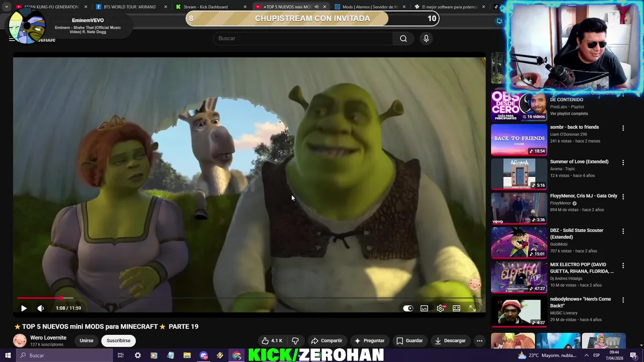Open the 'back to friends' video thumbnail
644x362 pixels.
click(x=519, y=140)
